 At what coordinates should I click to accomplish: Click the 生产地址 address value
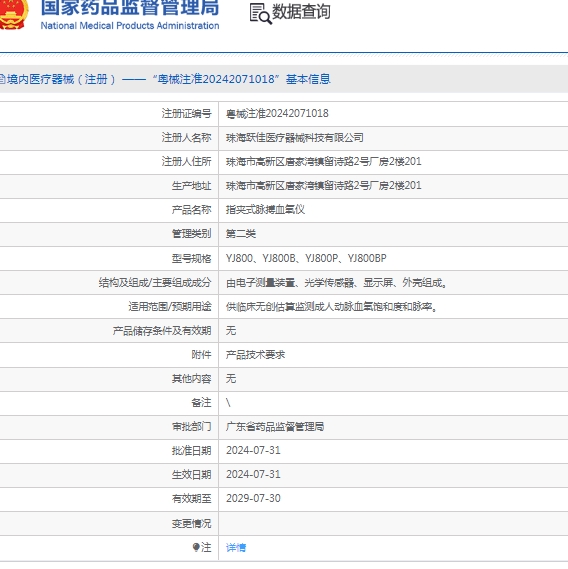(324, 186)
